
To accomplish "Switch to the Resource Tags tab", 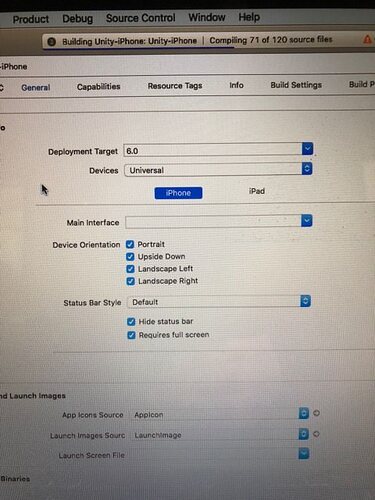I will click(175, 86).
